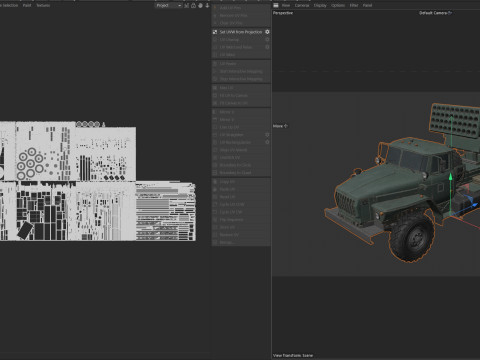Image resolution: width=480 pixels, height=360 pixels.
Task: Apply Mirror U to UVs
Action: coord(241,112)
